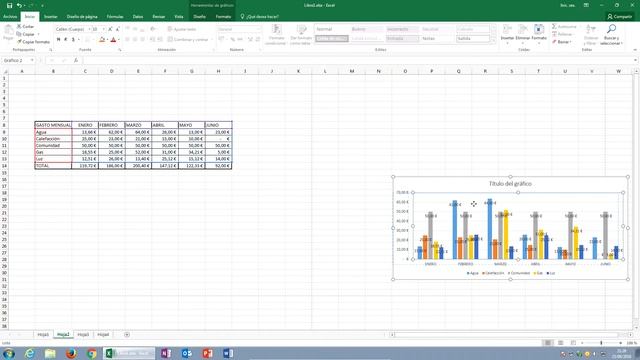Switch to the Insertar ribbon tab
Viewport: 640px width, 360px height.
pyautogui.click(x=51, y=17)
